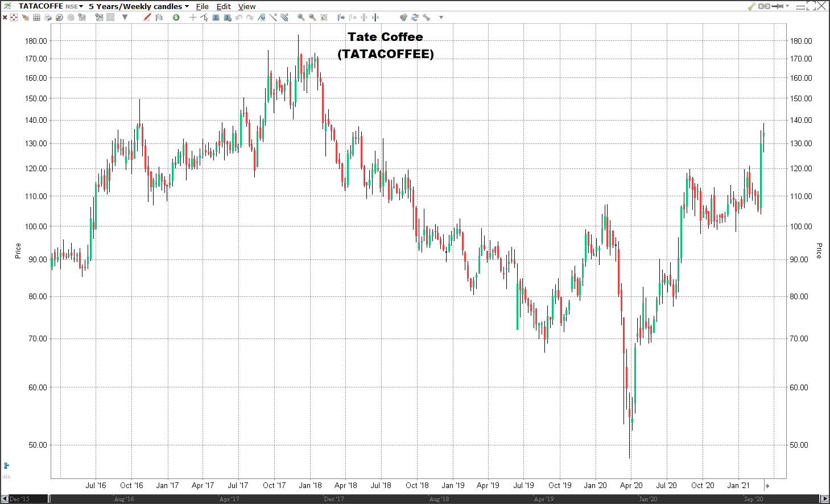Click the zoom out magnifier icon
Screen dimensions: 830x504
click(x=312, y=17)
